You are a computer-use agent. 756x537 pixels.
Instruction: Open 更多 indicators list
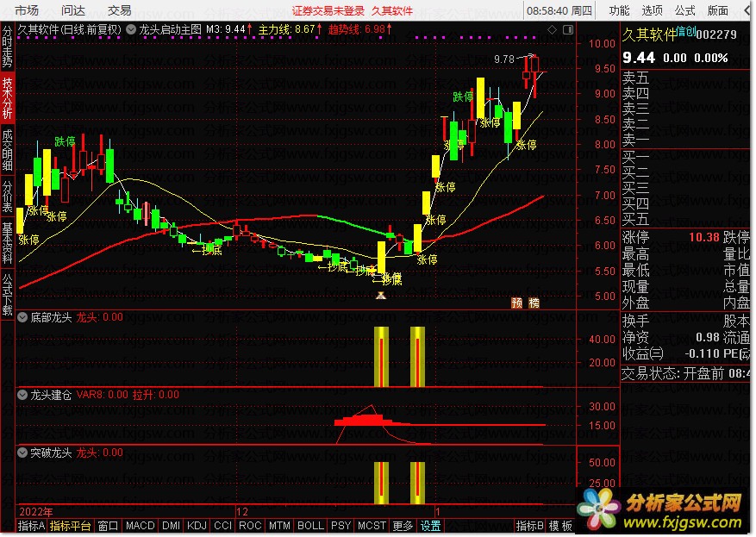coord(403,526)
